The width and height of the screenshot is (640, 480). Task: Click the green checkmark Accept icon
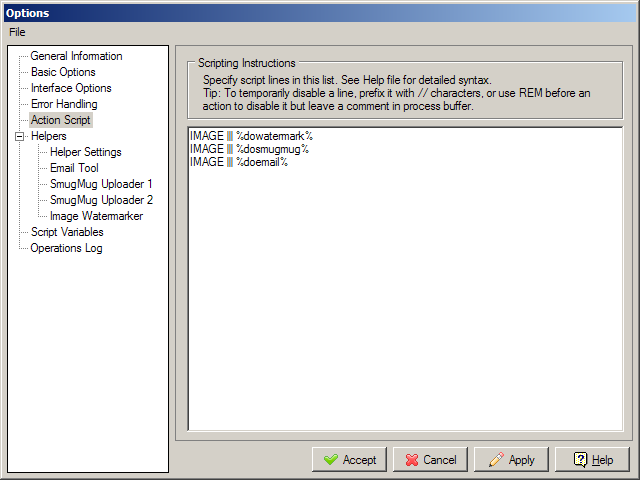tap(331, 460)
